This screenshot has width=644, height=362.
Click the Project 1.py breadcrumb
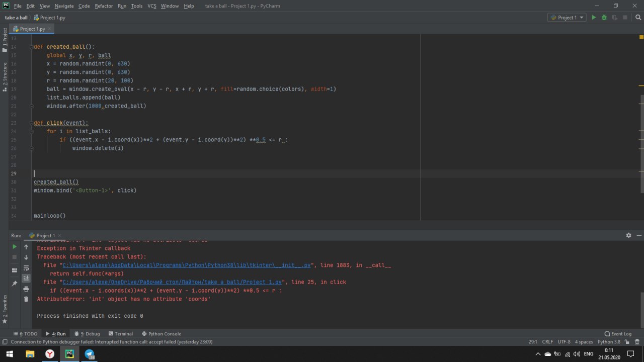coord(49,18)
